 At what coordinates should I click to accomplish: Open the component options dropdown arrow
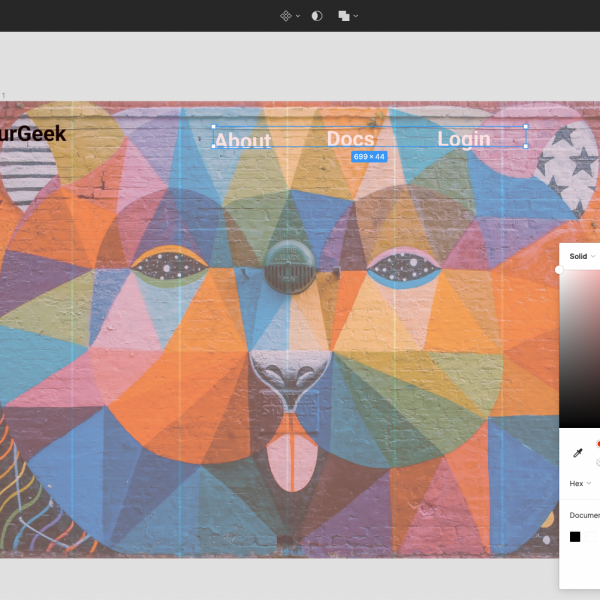298,16
